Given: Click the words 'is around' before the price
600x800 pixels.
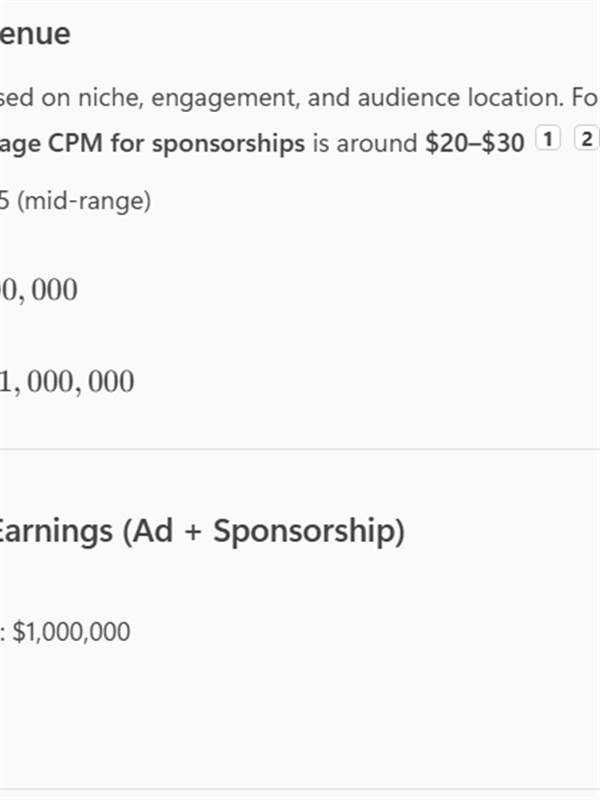Looking at the screenshot, I should [365, 143].
